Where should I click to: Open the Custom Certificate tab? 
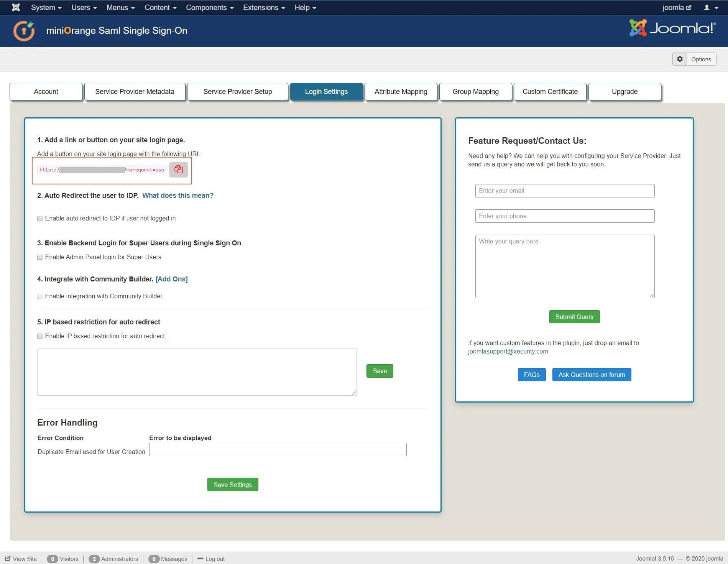coord(550,92)
